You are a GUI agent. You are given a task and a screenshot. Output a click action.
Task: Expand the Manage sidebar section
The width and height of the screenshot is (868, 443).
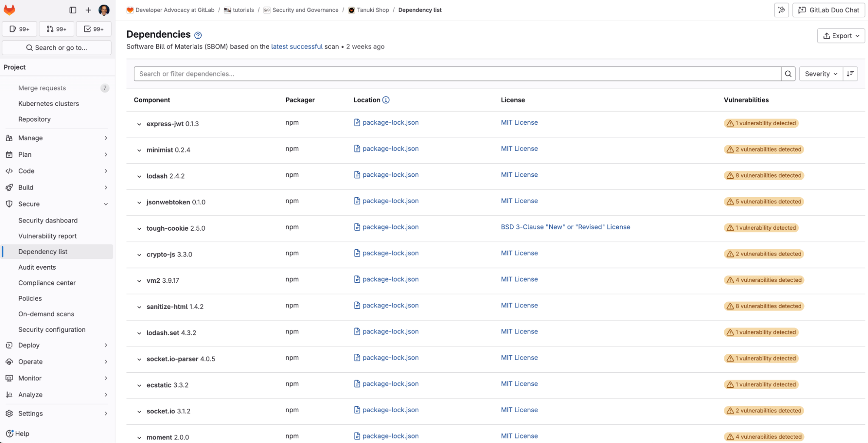[57, 138]
